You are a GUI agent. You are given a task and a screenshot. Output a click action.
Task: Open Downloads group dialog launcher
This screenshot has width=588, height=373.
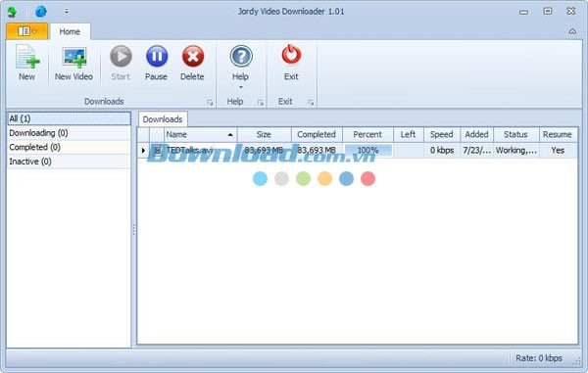(210, 102)
